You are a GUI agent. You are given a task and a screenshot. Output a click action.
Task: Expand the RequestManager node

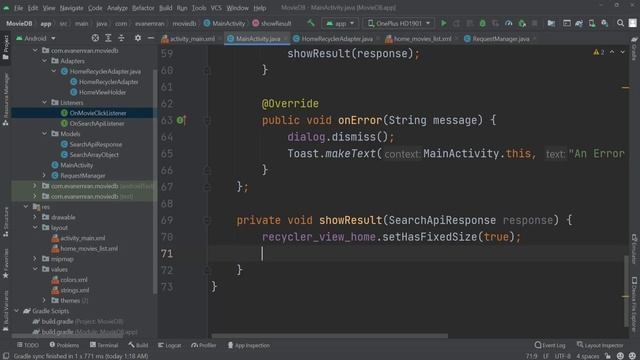pyautogui.click(x=44, y=176)
